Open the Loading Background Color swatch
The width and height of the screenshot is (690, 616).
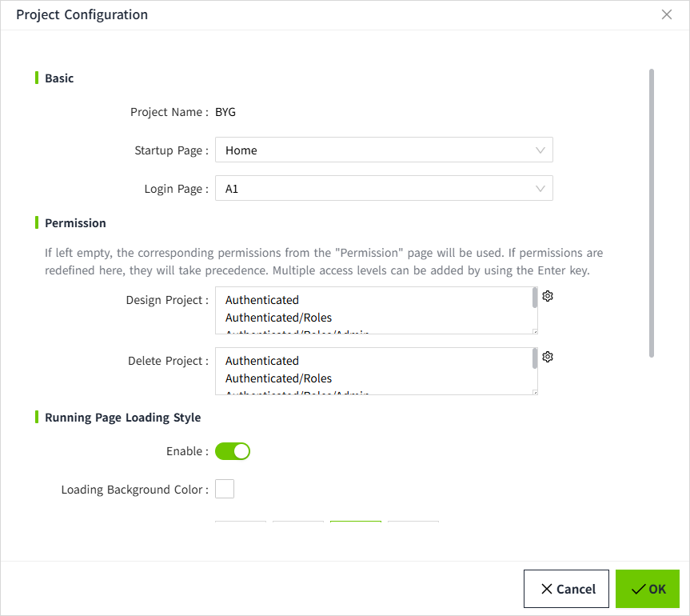[225, 489]
